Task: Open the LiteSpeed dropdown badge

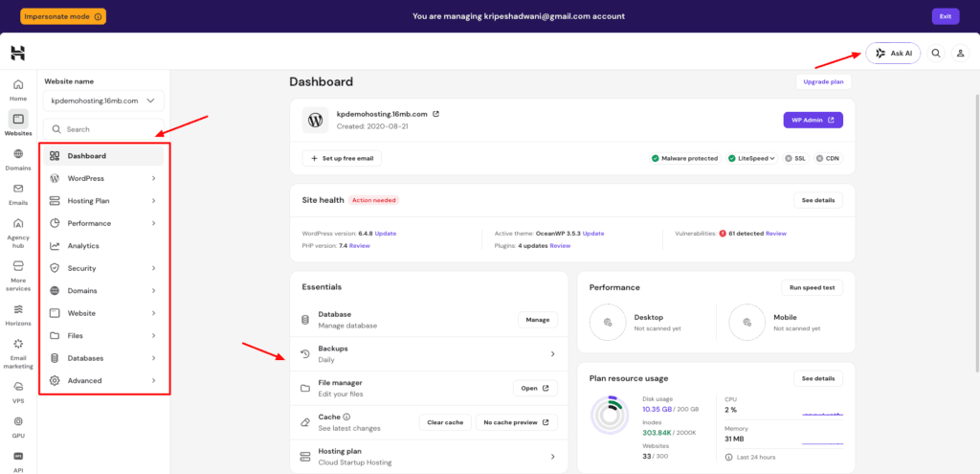Action: [752, 159]
